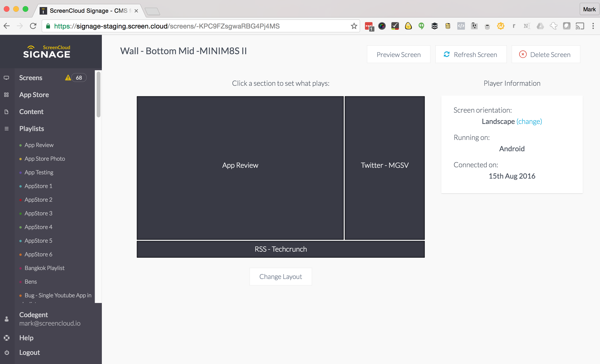The image size is (600, 364).
Task: Open the Chromecast extension in the toolbar
Action: 580,26
